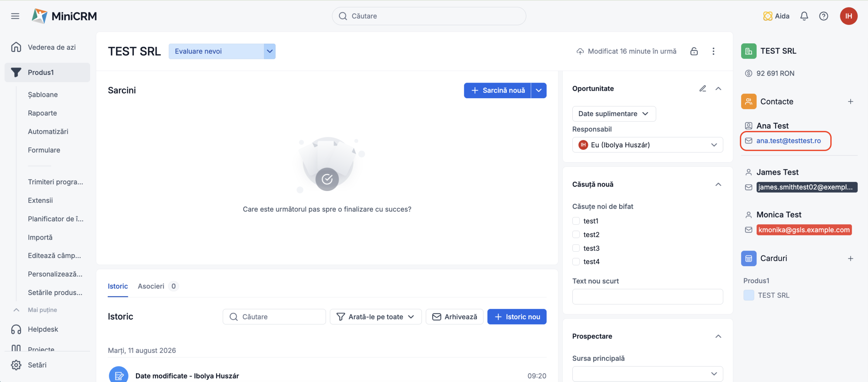The width and height of the screenshot is (868, 382).
Task: Click the Sarcină nouă button
Action: [x=497, y=90]
